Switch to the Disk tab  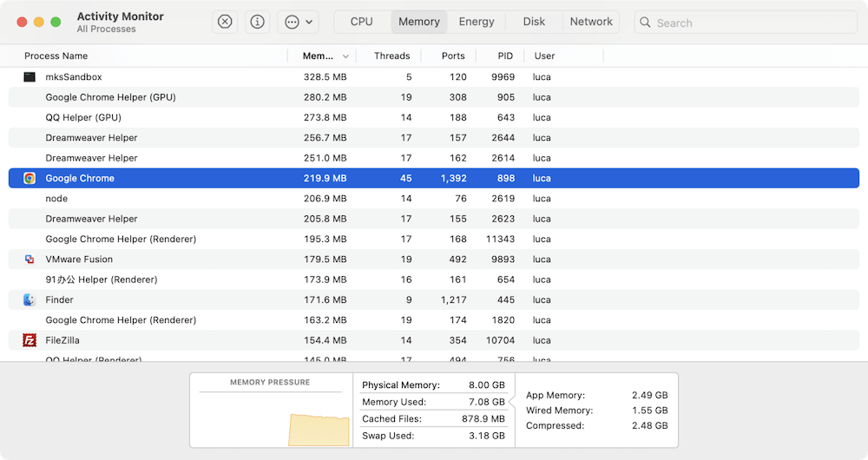(x=534, y=22)
